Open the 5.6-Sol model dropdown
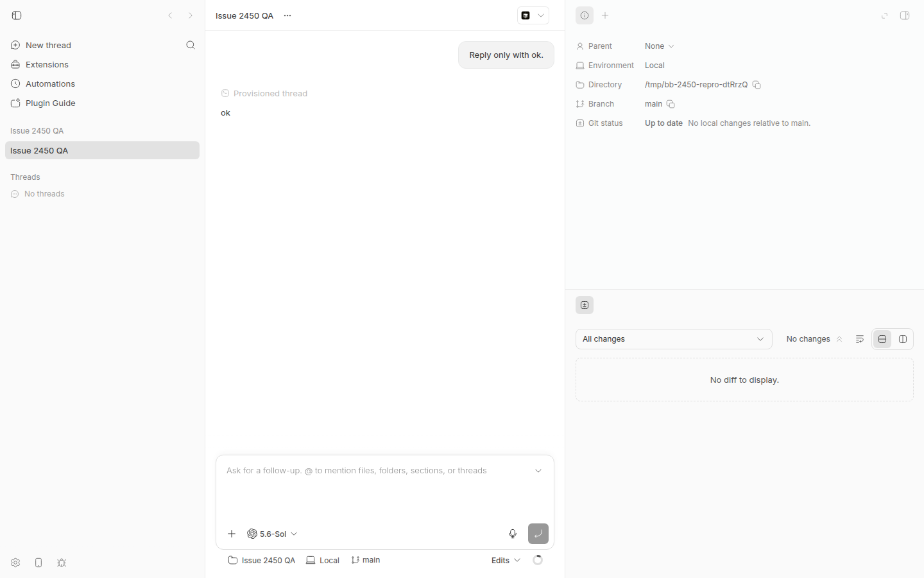924x578 pixels. click(x=272, y=534)
